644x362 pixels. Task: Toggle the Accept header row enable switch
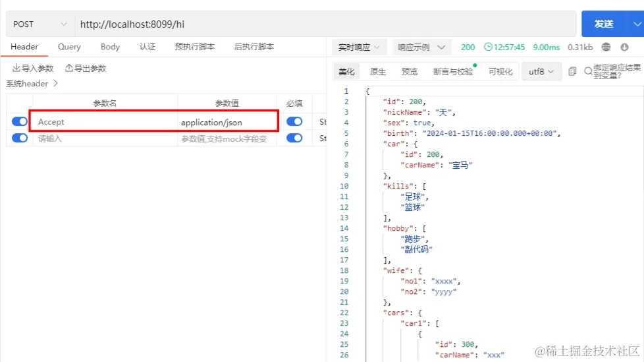coord(19,121)
